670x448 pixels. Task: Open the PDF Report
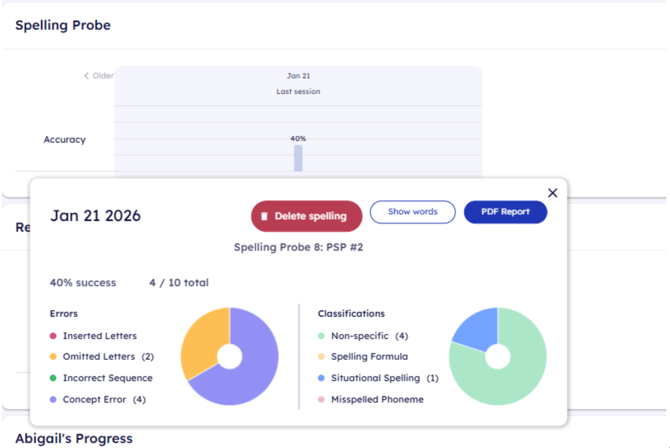[505, 212]
